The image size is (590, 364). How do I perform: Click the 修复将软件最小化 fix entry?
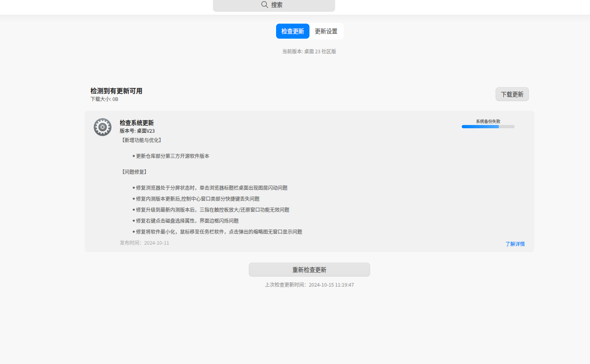pos(219,232)
